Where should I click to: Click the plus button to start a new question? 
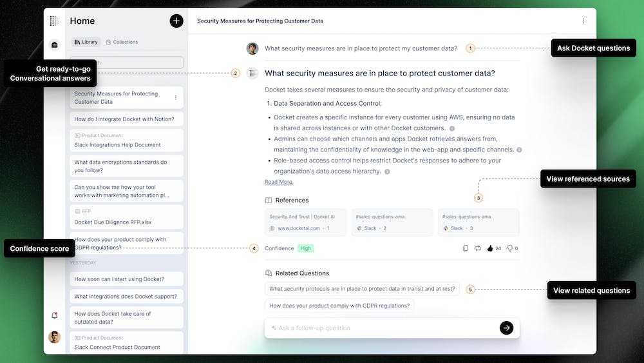pos(176,21)
